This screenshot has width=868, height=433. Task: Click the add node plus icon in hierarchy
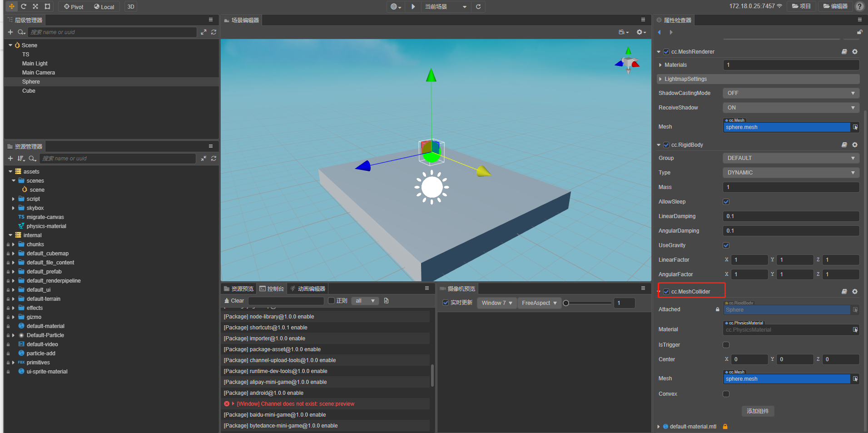(x=10, y=32)
